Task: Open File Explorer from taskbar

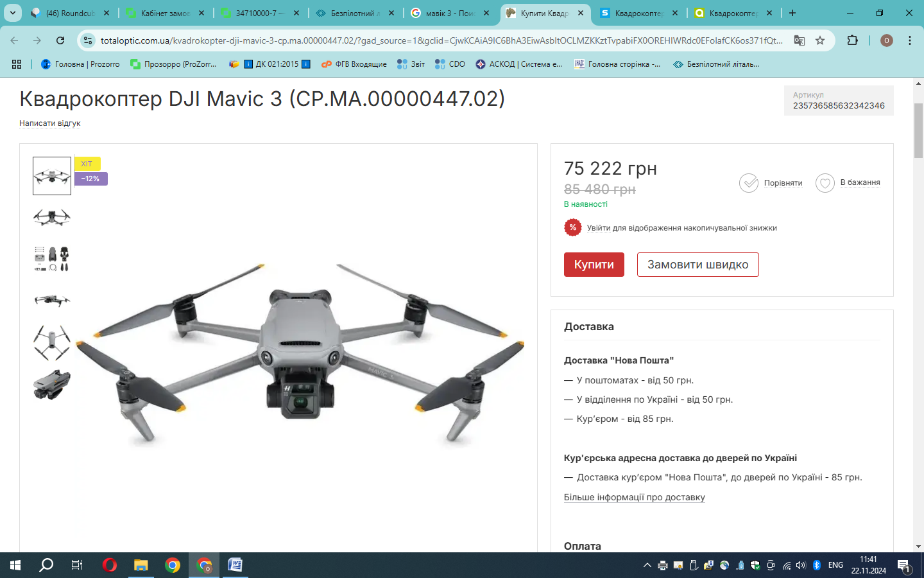Action: tap(141, 565)
